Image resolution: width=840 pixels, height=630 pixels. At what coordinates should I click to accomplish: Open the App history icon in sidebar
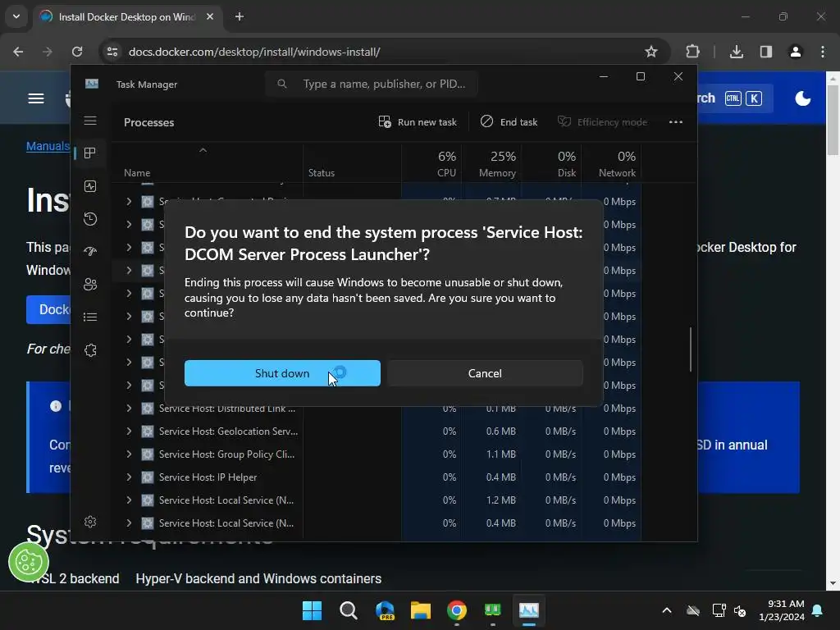click(x=90, y=219)
